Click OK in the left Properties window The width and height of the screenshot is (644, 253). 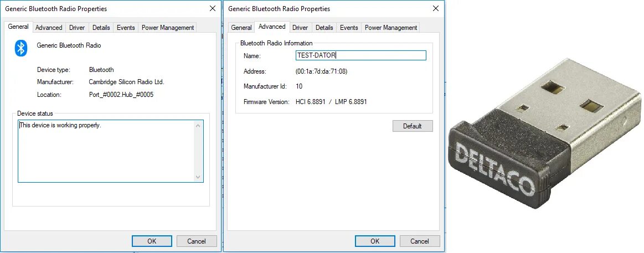[x=152, y=241]
